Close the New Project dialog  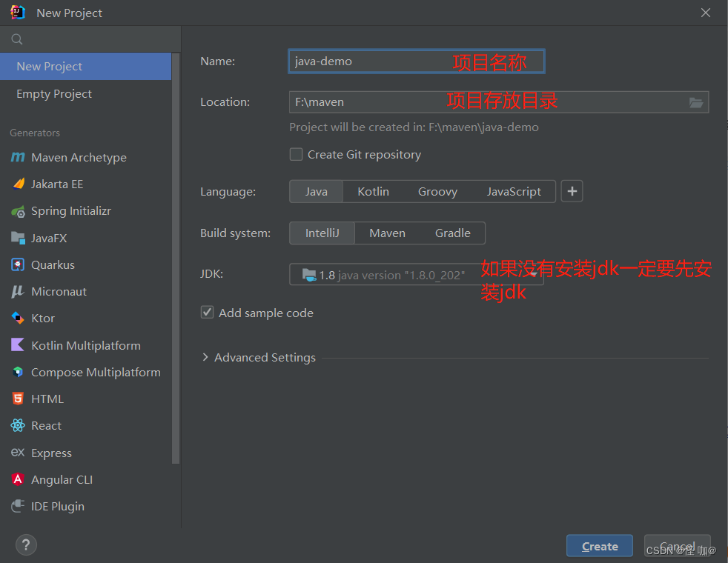coord(705,13)
